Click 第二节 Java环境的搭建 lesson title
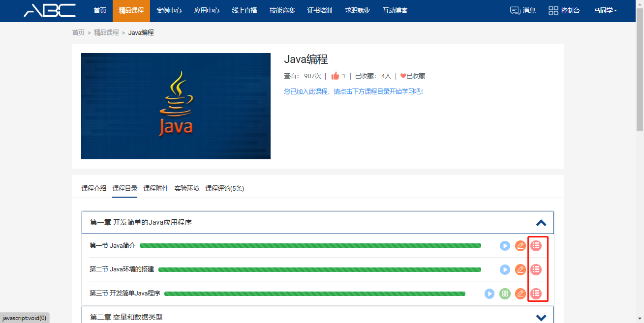 click(122, 269)
